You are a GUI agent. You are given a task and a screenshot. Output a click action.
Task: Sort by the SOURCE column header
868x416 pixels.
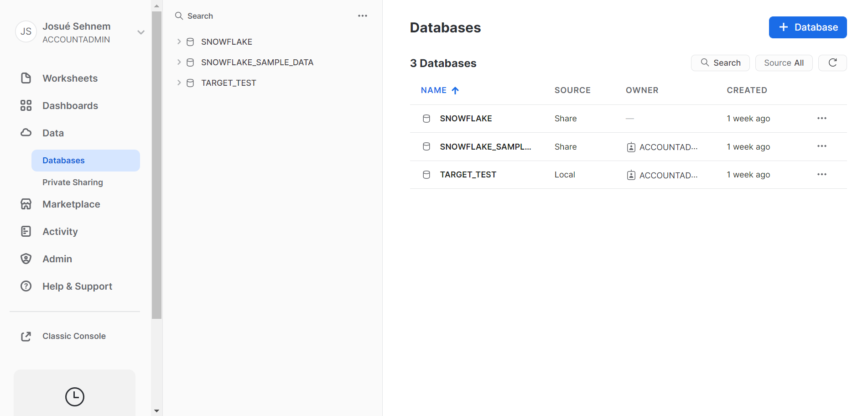click(x=572, y=90)
